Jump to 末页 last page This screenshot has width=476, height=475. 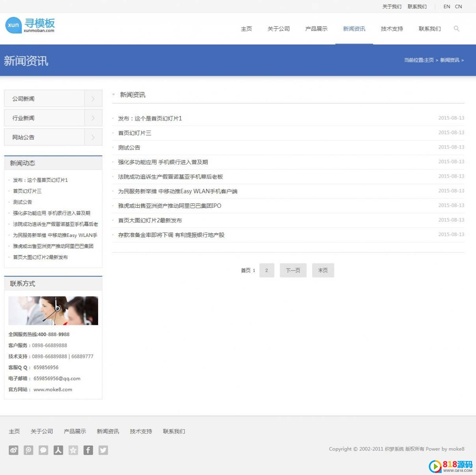pyautogui.click(x=323, y=270)
